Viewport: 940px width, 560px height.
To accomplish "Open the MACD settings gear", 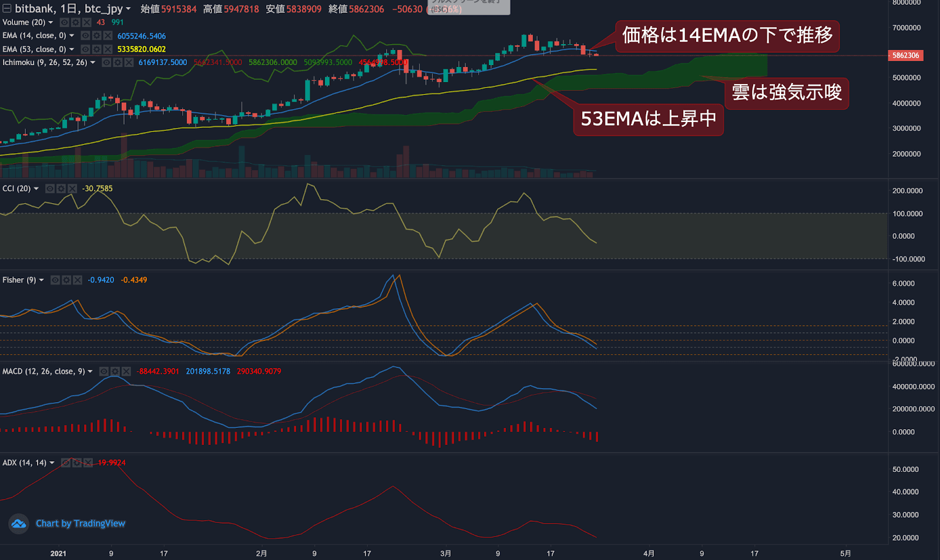I will 115,371.
